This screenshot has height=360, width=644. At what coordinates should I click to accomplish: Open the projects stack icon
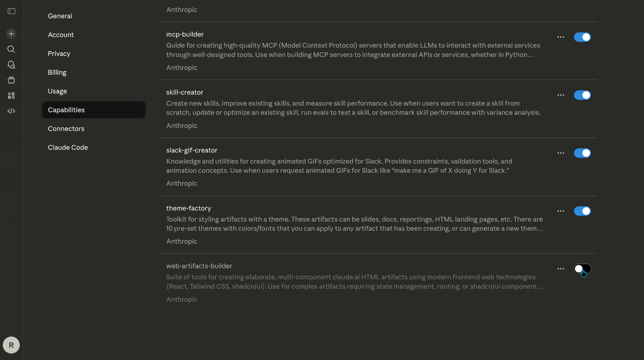pyautogui.click(x=11, y=80)
